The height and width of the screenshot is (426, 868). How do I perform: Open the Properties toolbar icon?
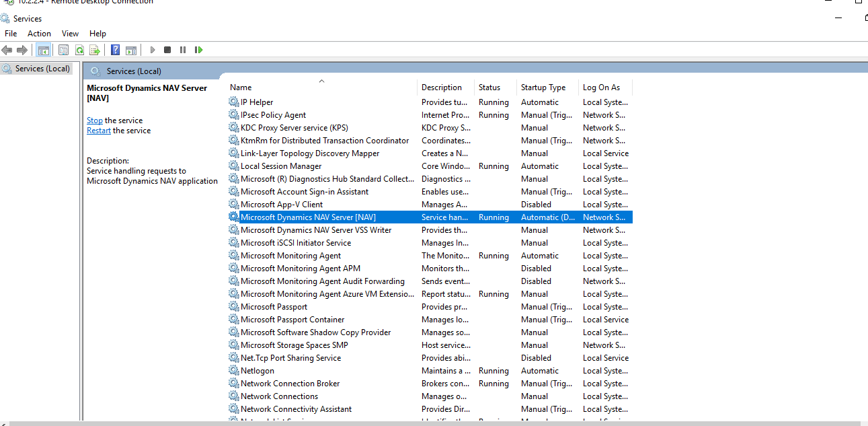click(64, 50)
